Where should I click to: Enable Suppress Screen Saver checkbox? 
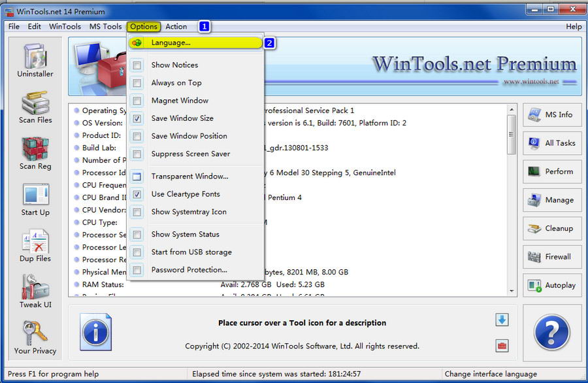coord(137,154)
